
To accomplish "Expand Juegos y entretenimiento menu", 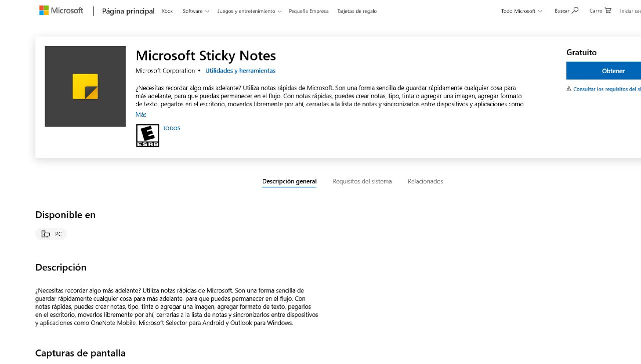I will point(249,11).
